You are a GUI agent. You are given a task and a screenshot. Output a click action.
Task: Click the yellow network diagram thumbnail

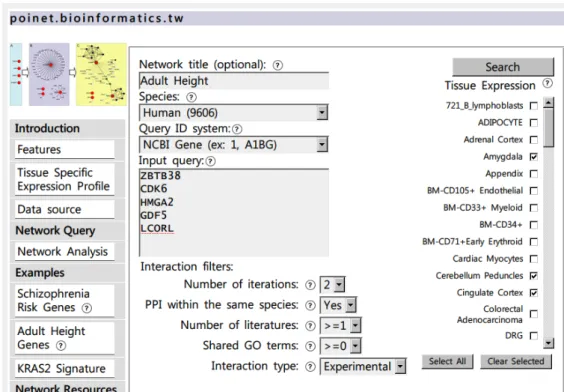click(x=101, y=74)
